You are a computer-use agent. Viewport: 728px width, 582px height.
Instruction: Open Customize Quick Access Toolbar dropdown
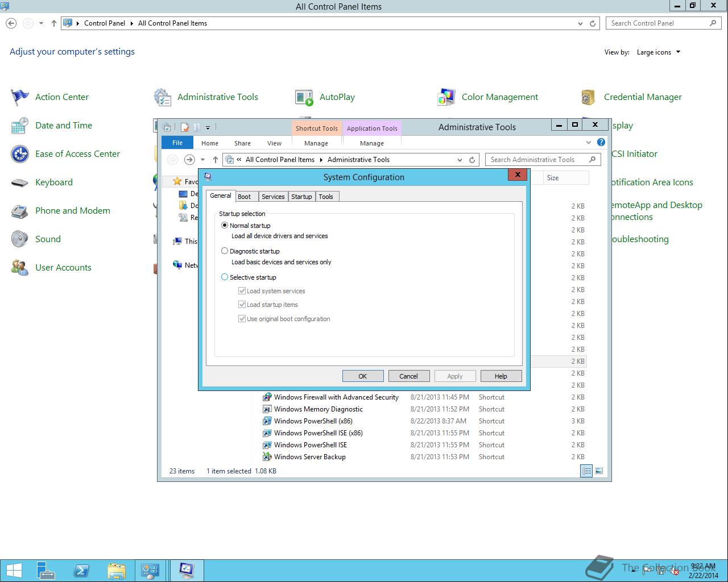point(208,127)
